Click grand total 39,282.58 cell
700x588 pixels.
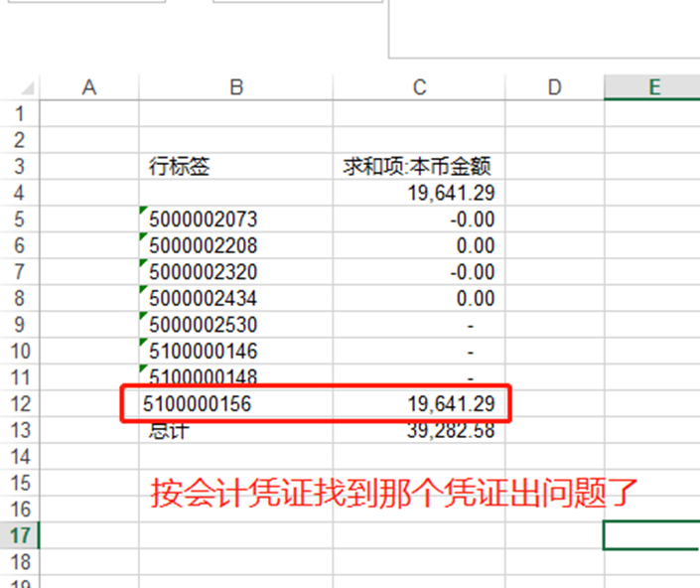450,431
